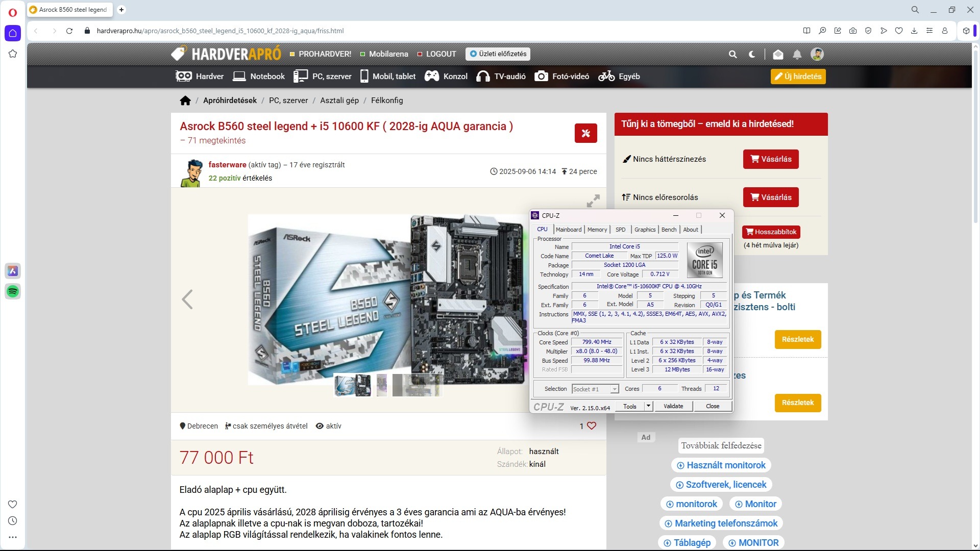Click home icon in breadcrumb

click(185, 101)
